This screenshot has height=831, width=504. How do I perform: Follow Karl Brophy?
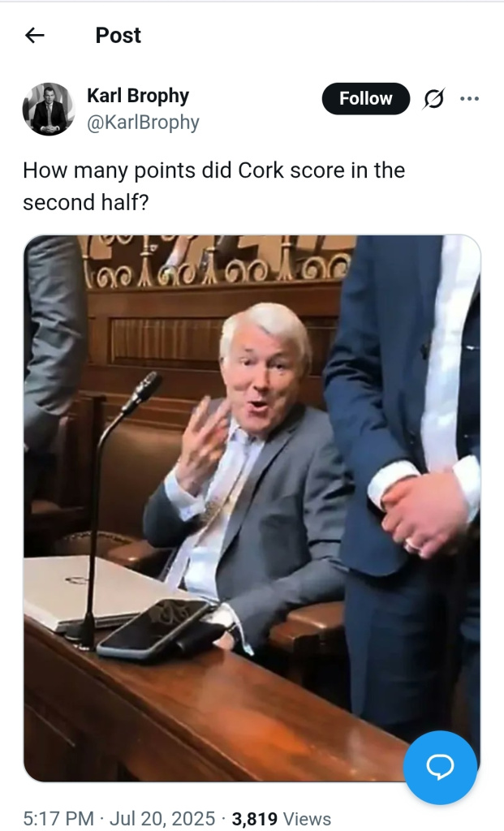366,98
